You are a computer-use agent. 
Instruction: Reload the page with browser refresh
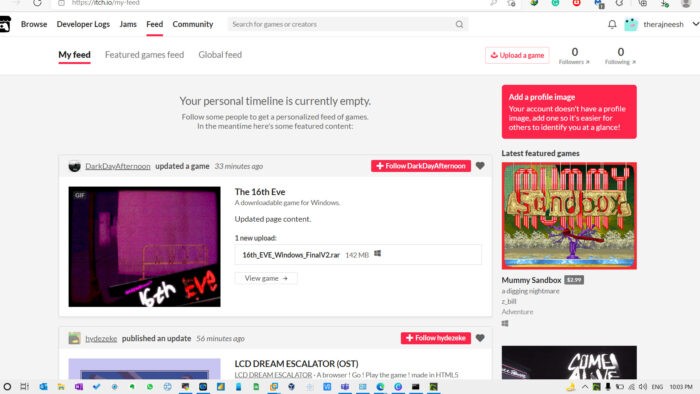[37, 3]
